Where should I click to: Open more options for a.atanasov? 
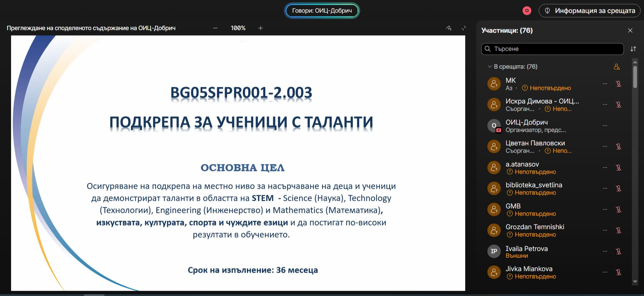(x=605, y=168)
